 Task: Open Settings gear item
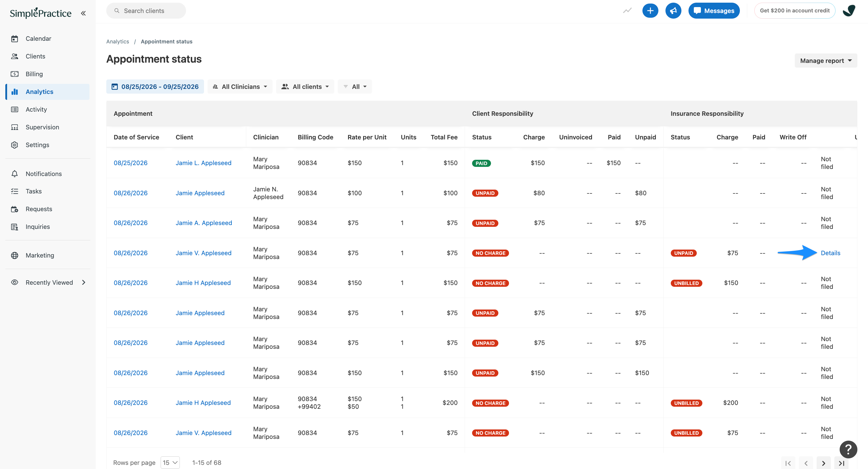[x=48, y=145]
